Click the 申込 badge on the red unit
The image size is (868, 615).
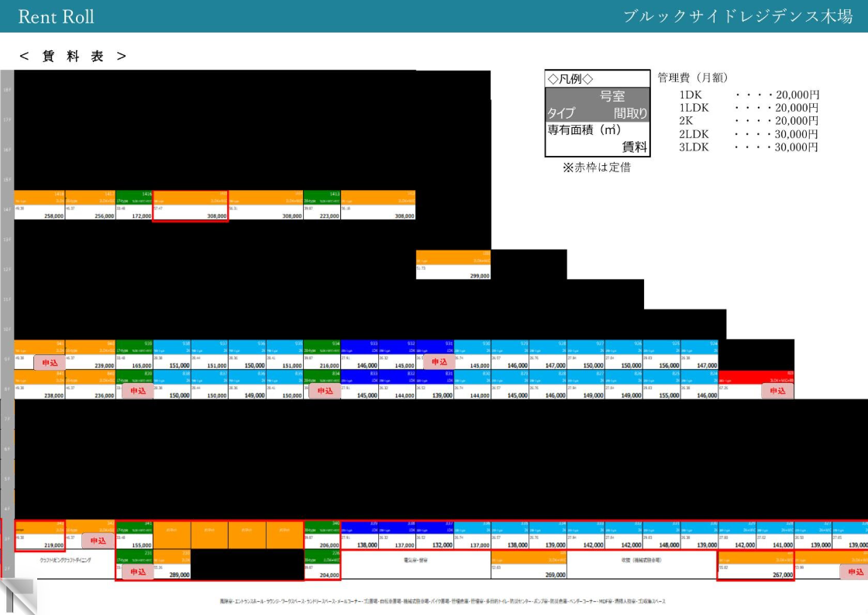(x=777, y=392)
